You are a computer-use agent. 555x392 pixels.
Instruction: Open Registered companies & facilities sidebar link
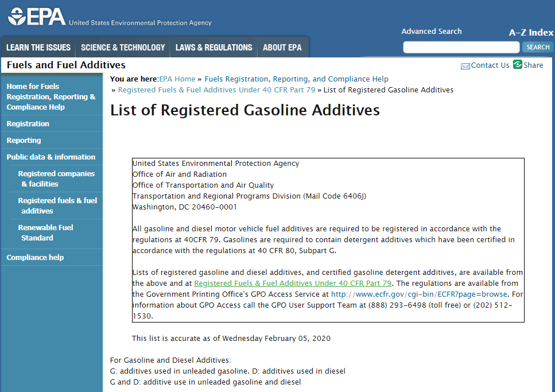click(x=56, y=179)
